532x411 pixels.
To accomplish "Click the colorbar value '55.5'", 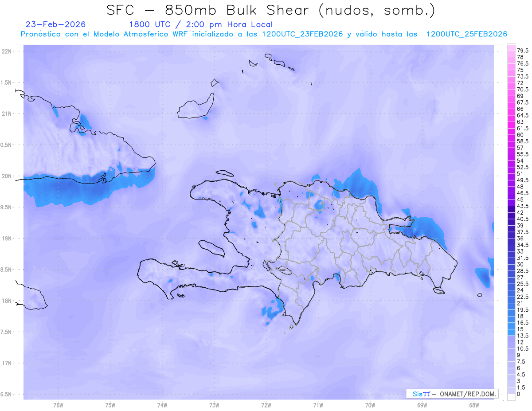I will (523, 154).
